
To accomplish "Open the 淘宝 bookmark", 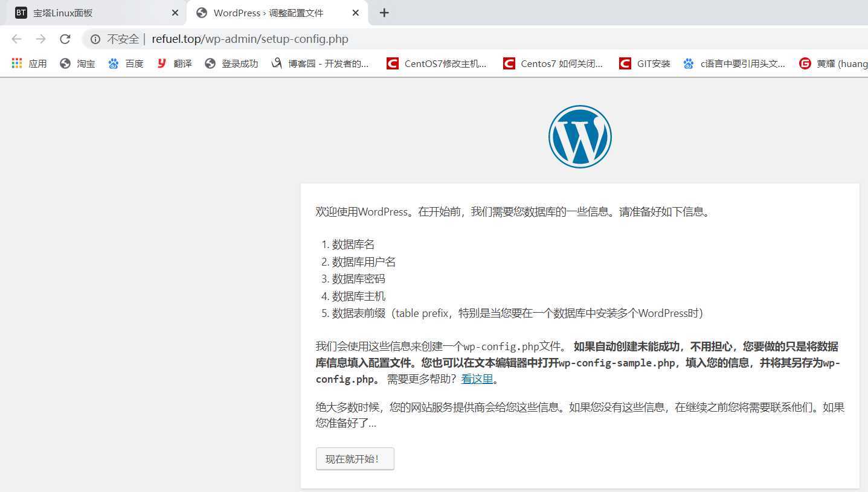I will 78,63.
